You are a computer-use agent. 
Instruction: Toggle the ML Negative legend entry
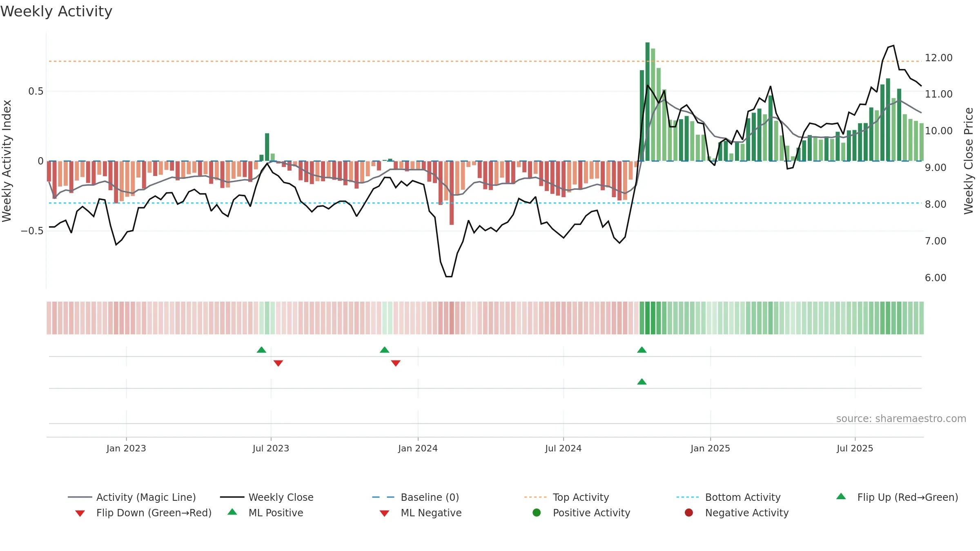(x=421, y=513)
